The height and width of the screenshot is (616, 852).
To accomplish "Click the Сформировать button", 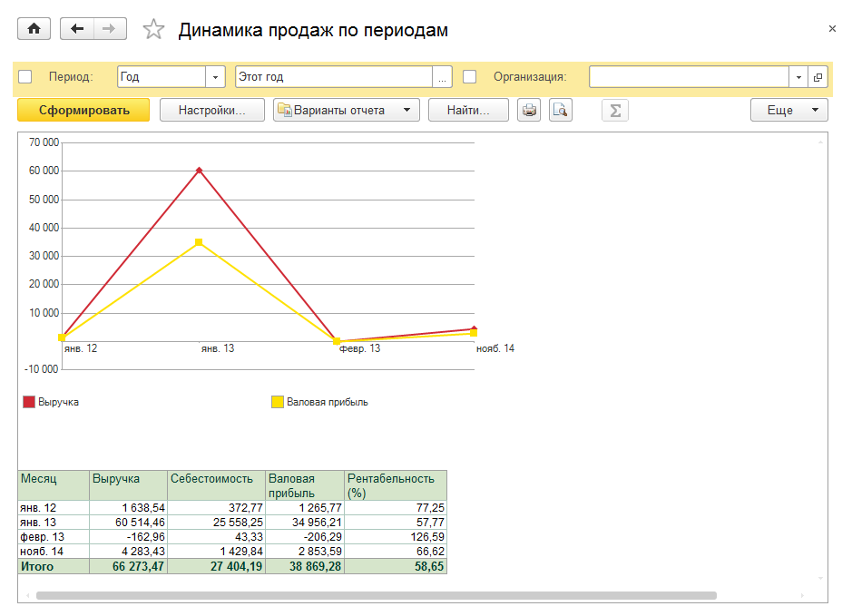I will [x=84, y=111].
